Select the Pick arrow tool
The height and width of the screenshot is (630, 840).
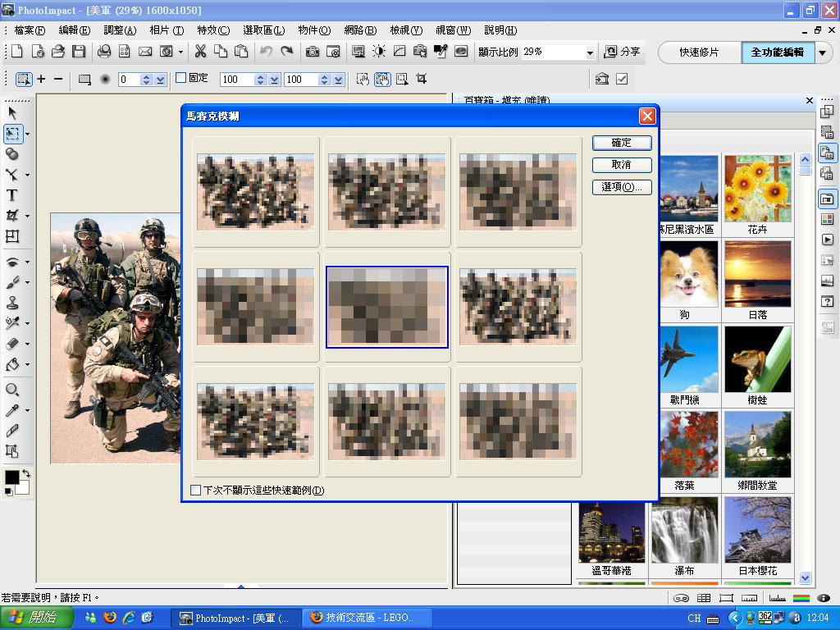(12, 112)
